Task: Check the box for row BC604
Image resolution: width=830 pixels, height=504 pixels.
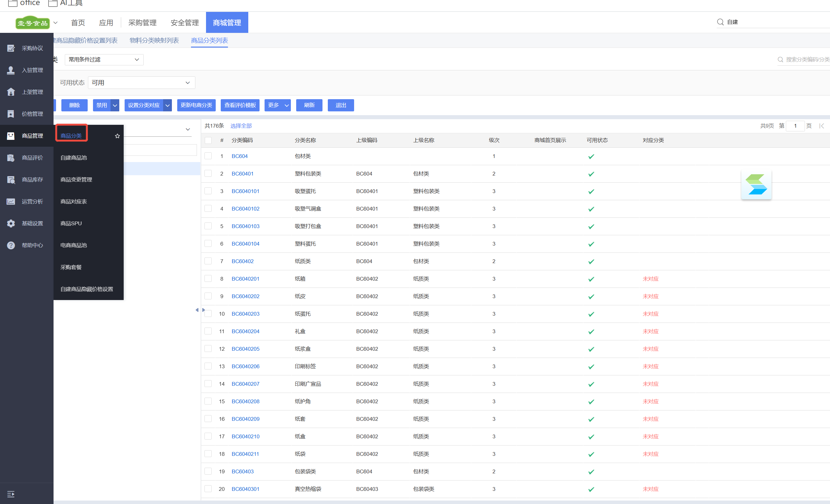Action: coord(208,156)
